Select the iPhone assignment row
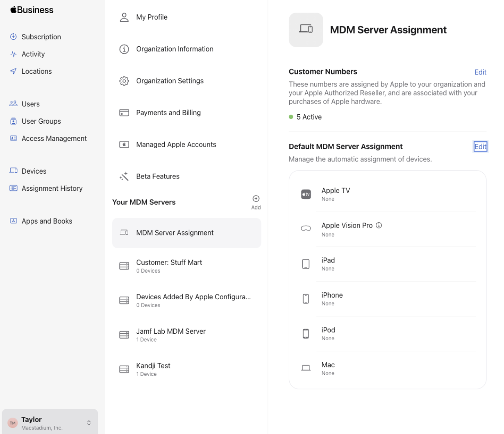The width and height of the screenshot is (504, 434). click(388, 299)
